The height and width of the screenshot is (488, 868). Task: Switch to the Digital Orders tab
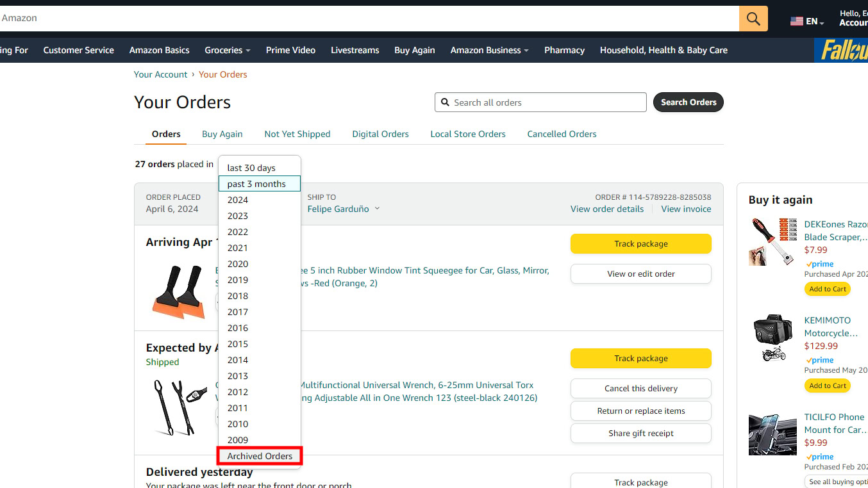(x=380, y=134)
